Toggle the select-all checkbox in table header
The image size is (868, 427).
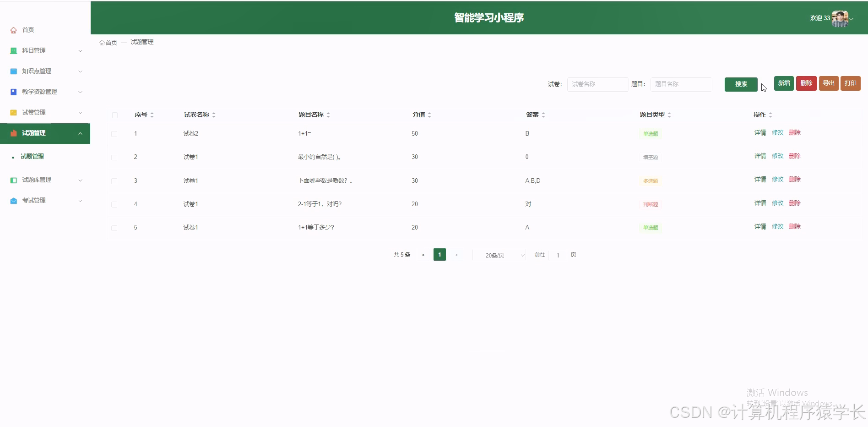pyautogui.click(x=114, y=115)
